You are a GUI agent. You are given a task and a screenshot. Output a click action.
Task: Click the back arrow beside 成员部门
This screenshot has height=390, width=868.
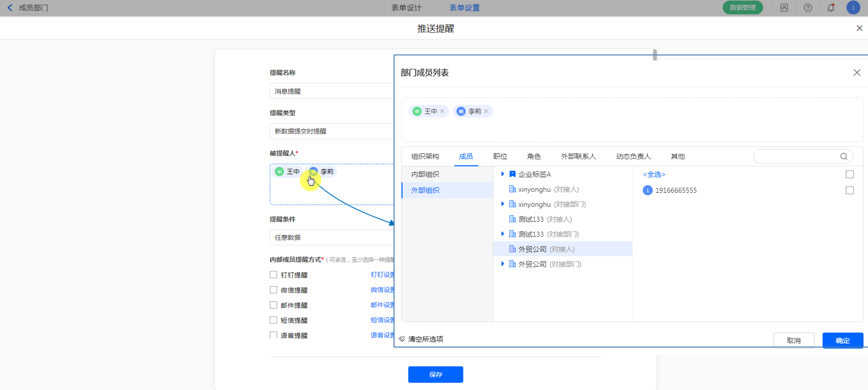pos(10,8)
